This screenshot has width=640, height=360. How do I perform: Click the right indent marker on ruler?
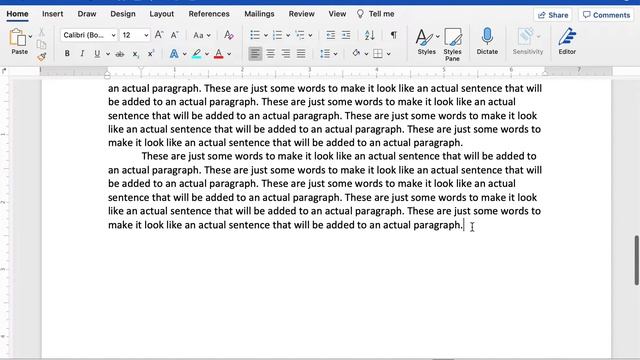(x=545, y=73)
